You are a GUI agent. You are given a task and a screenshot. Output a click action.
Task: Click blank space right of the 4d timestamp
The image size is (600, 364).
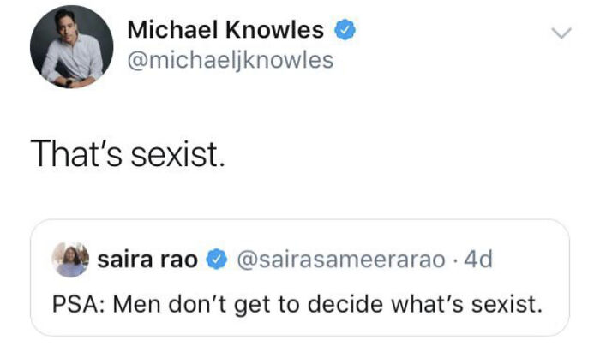(x=527, y=260)
